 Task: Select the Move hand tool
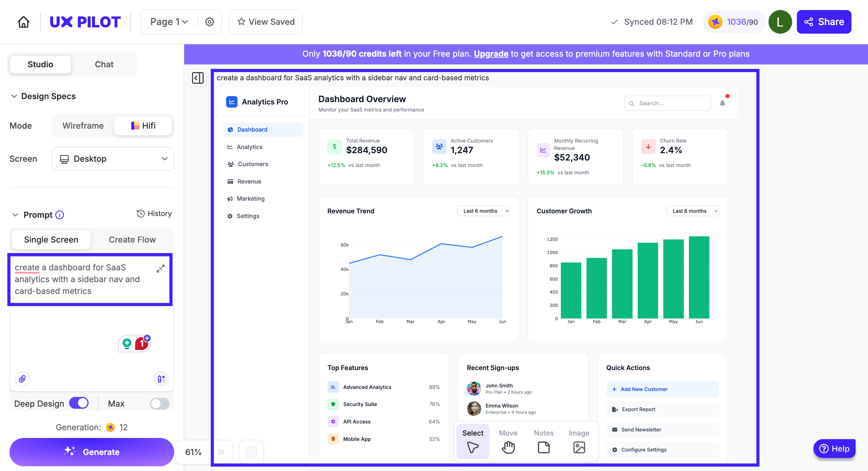coord(508,441)
